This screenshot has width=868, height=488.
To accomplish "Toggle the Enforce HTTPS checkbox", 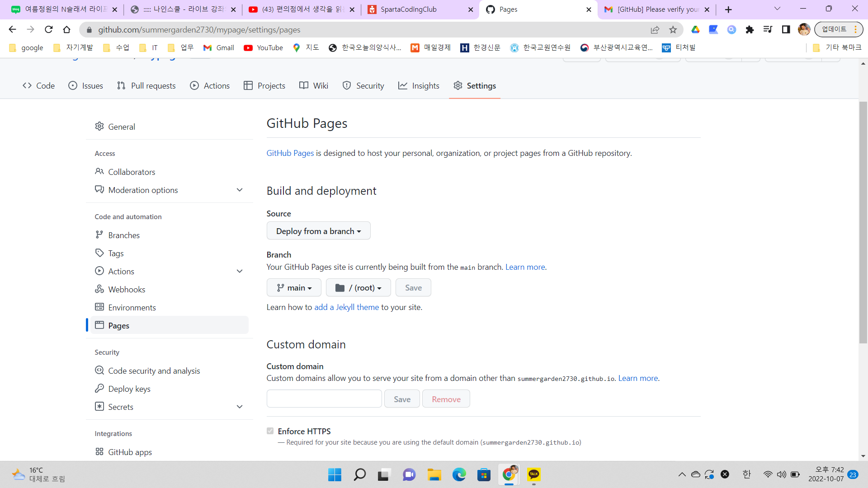I will click(270, 431).
